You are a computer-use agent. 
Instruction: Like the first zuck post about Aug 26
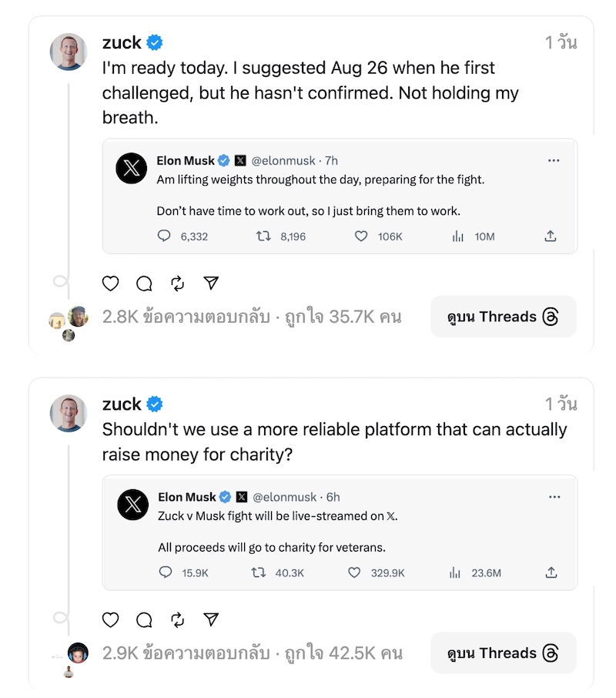pos(111,284)
